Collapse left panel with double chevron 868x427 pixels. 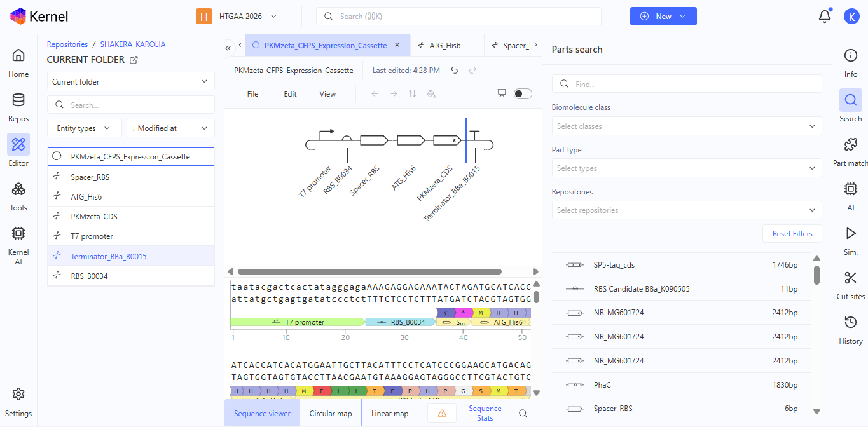click(228, 48)
